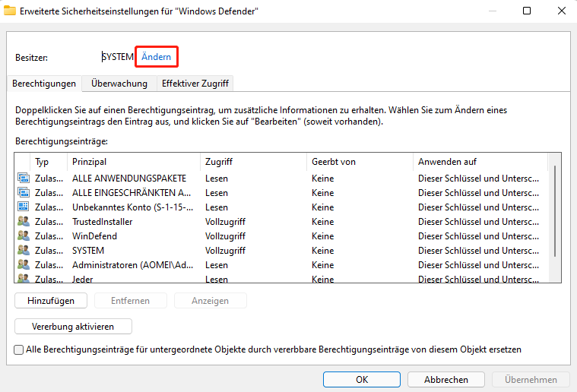This screenshot has width=577, height=392.
Task: Click the icon of the Unbekanntes Konto entry
Action: point(24,207)
